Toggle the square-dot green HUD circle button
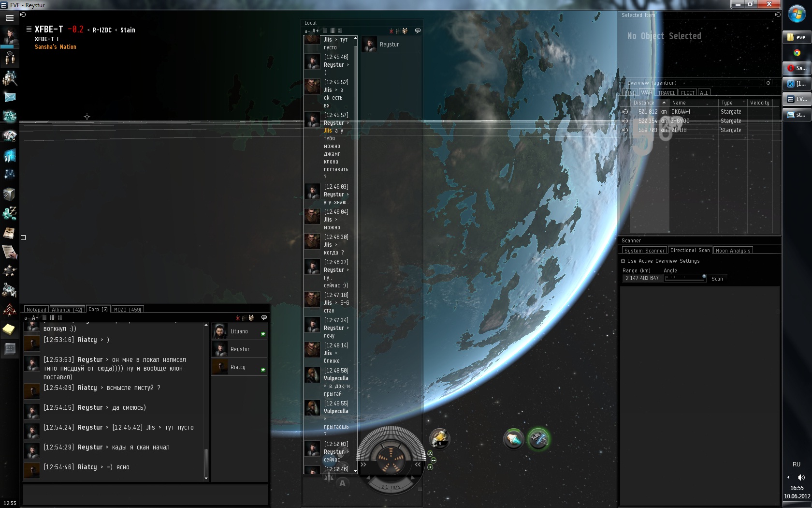Image resolution: width=812 pixels, height=508 pixels. [430, 467]
